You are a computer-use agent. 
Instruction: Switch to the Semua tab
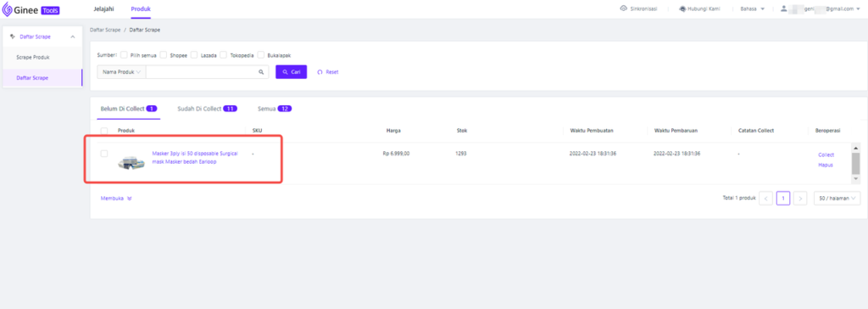pos(275,109)
